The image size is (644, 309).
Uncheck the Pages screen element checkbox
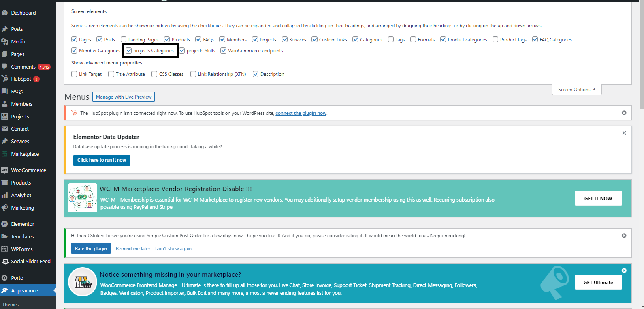point(74,39)
